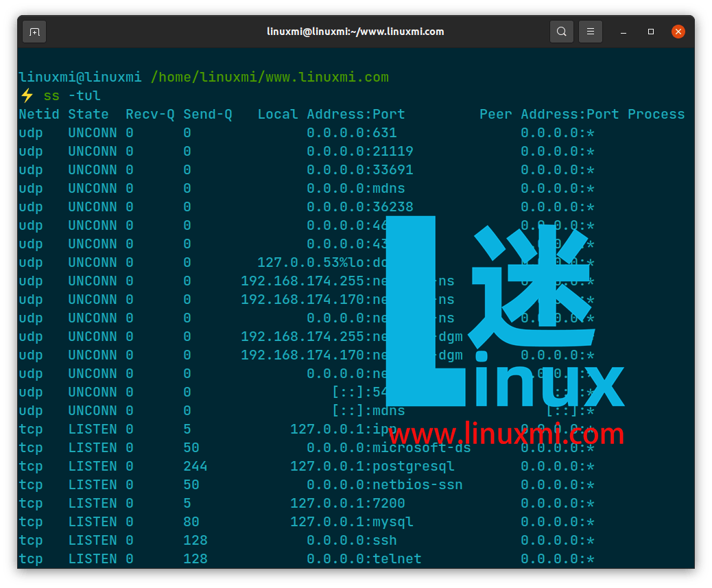Click the Send-Q column header
The image size is (712, 588).
pos(208,115)
